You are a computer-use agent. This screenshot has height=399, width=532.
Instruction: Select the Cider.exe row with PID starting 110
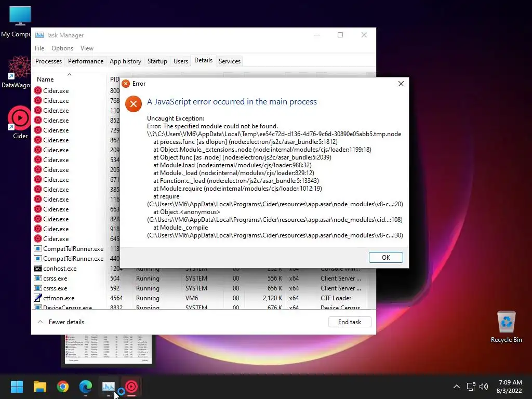coord(77,110)
